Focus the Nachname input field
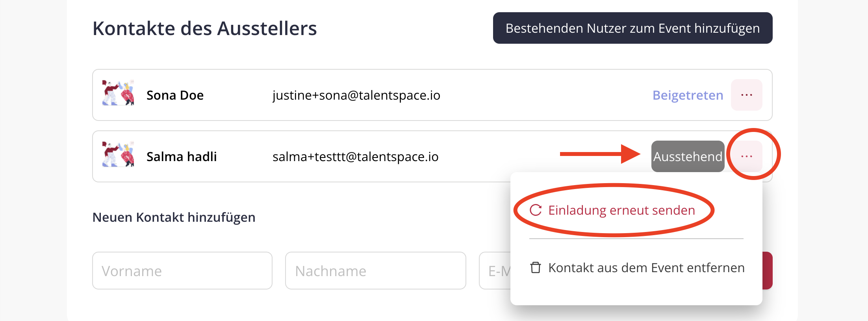Image resolution: width=868 pixels, height=321 pixels. pyautogui.click(x=375, y=271)
